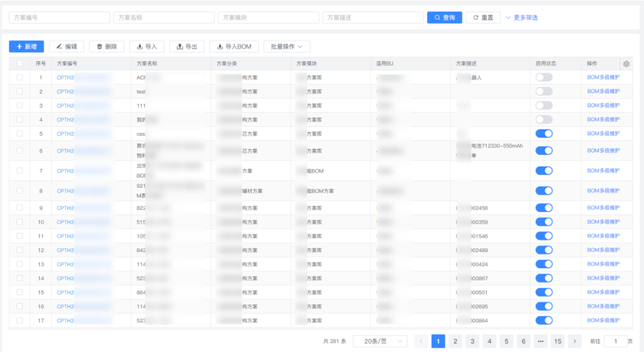Click the 导入 import button
The image size is (644, 352).
147,46
